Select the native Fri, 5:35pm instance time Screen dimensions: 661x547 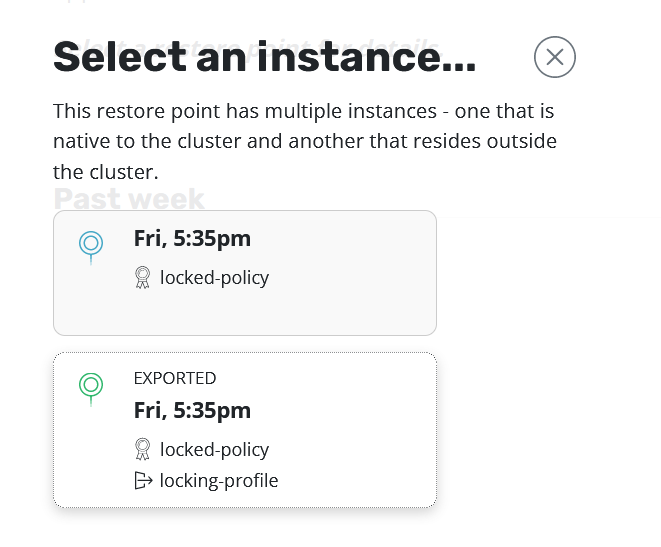192,239
